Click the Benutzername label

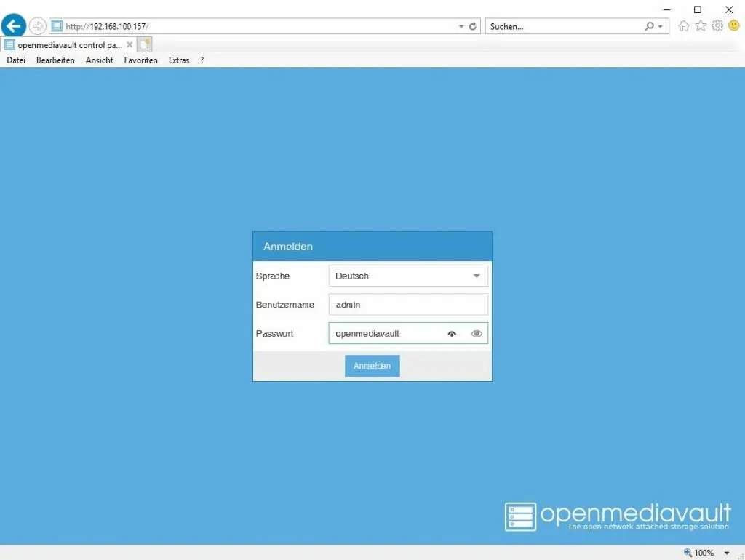[x=285, y=305]
